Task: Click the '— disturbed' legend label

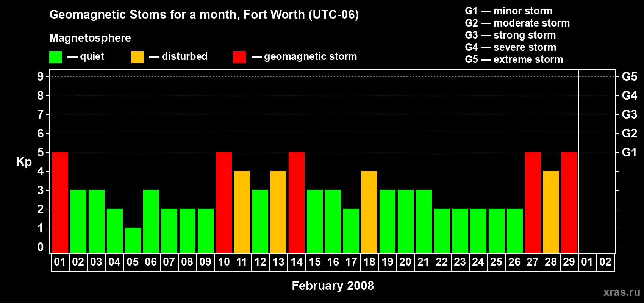Action: [178, 56]
